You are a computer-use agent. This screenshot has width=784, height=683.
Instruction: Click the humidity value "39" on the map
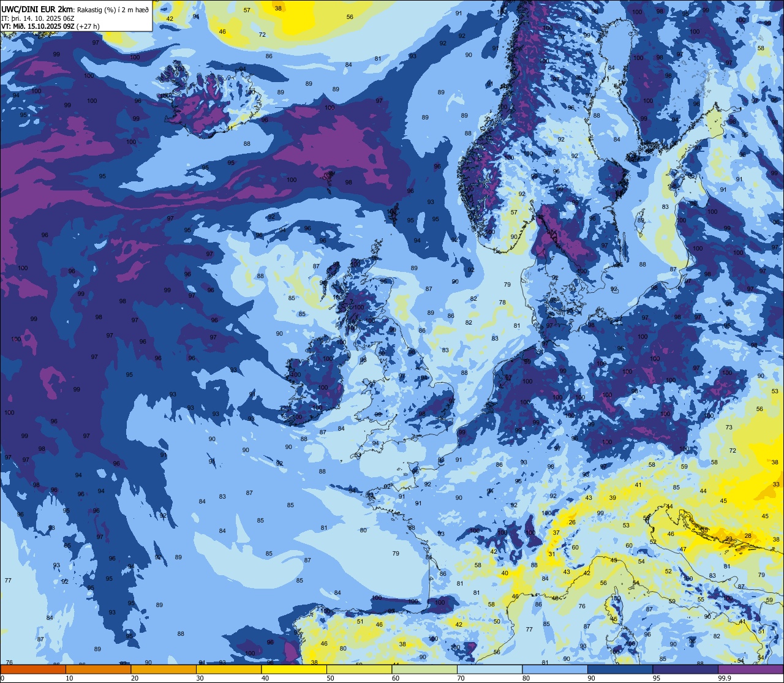(612, 498)
